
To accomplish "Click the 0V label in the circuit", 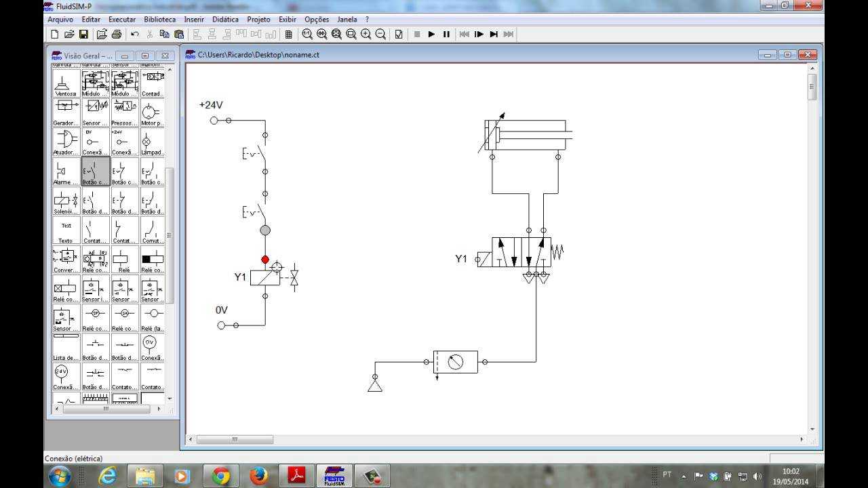I will 222,310.
